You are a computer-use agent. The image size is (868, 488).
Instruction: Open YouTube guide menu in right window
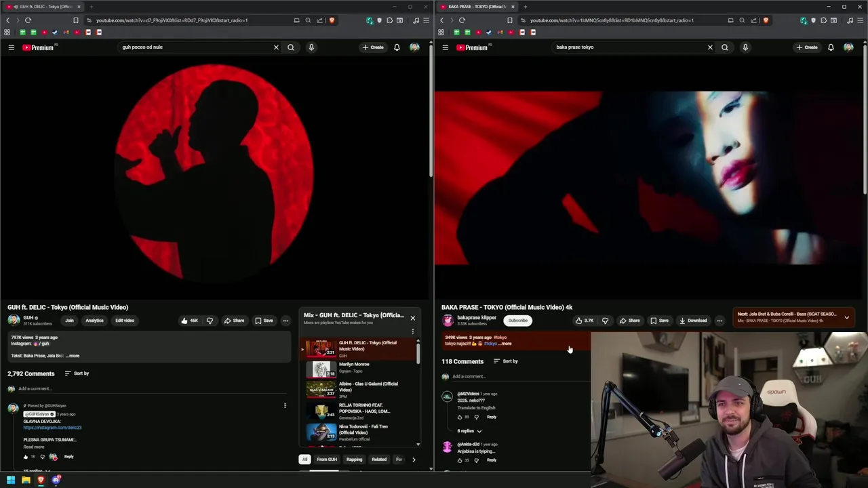[445, 47]
